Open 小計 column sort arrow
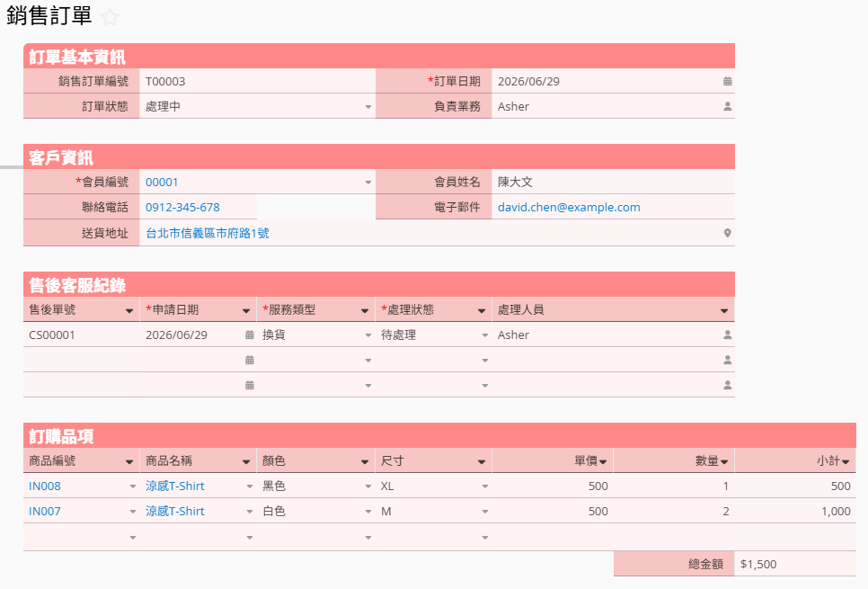 click(x=846, y=461)
